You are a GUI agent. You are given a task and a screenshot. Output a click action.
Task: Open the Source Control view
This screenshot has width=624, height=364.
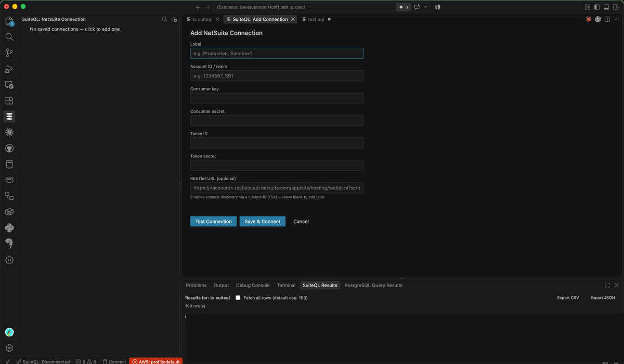click(9, 53)
